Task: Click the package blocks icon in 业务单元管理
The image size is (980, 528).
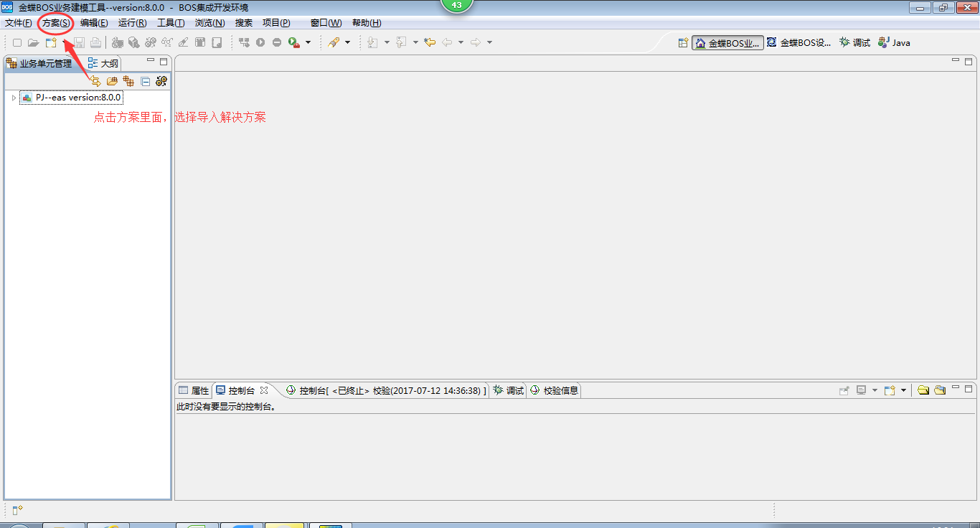Action: pos(128,81)
